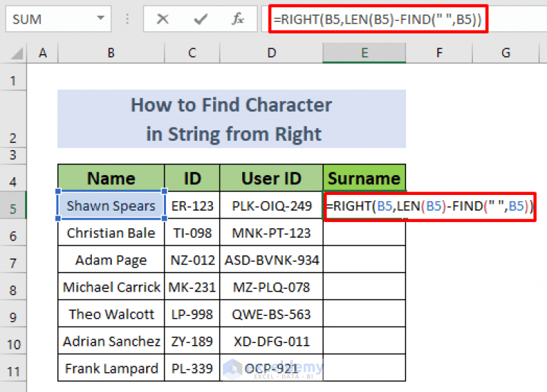Select empty Surname cell beside Adam Page

(x=364, y=259)
